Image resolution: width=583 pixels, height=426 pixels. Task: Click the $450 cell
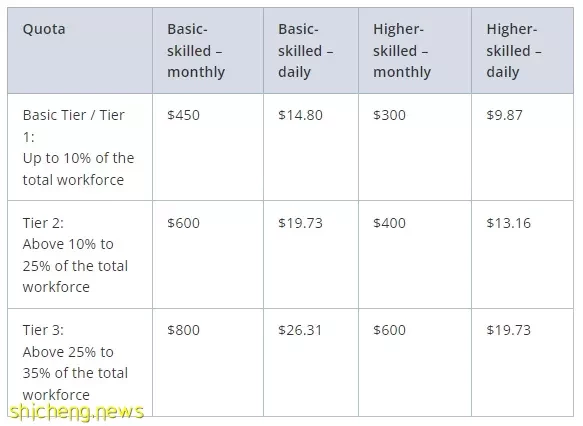(x=208, y=147)
